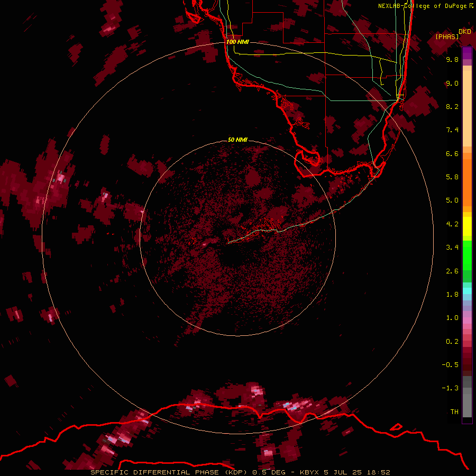Click the 5.8 color scale value
Image resolution: width=476 pixels, height=476 pixels.
tap(452, 177)
